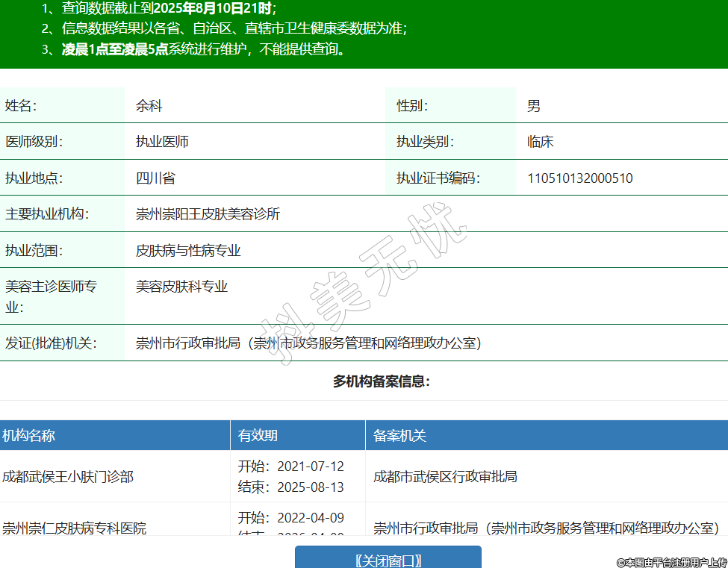Click the gender value 男
728x568 pixels.
pyautogui.click(x=533, y=106)
